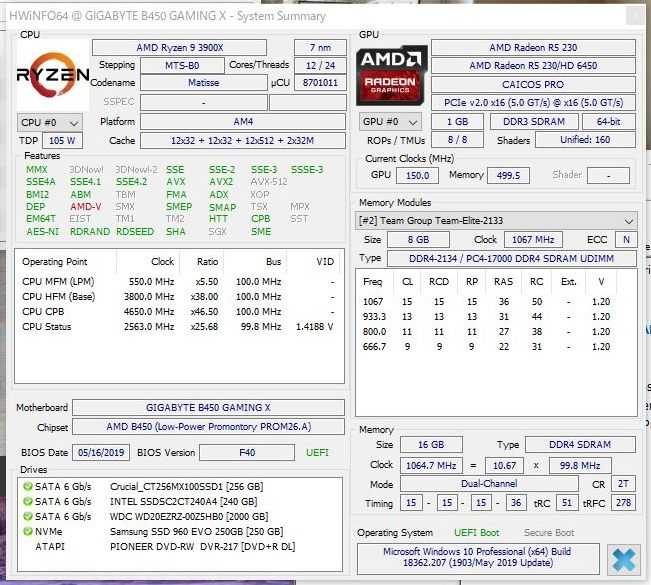Click the green status icon for Samsung NVMe
The height and width of the screenshot is (585, 651).
coord(28,531)
